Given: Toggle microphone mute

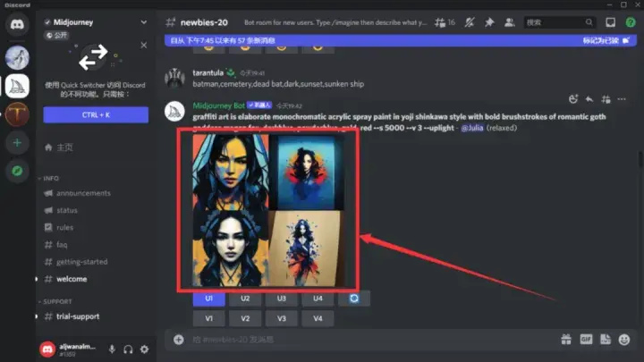Looking at the screenshot, I should [x=112, y=349].
